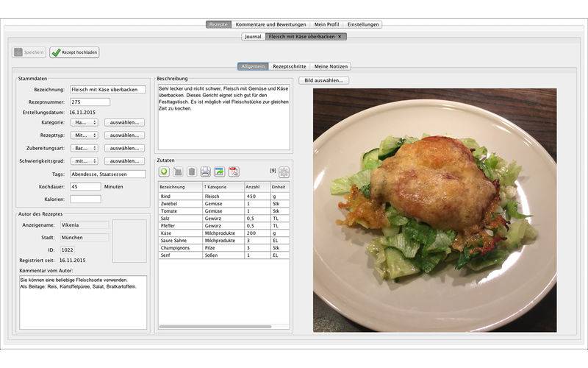Click the Kommentar vom Autor text area

[x=83, y=302]
